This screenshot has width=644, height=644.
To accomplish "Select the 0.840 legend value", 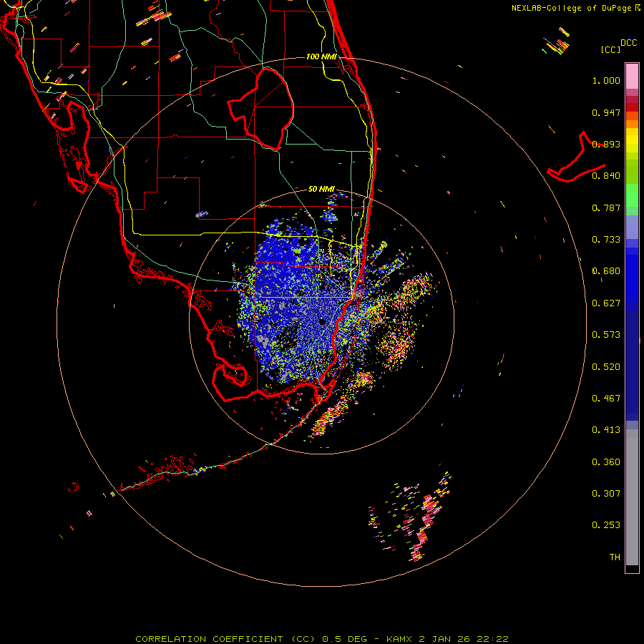I will [x=606, y=176].
